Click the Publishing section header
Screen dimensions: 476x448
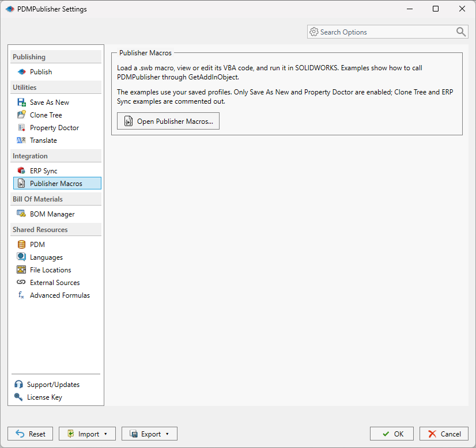coord(56,57)
